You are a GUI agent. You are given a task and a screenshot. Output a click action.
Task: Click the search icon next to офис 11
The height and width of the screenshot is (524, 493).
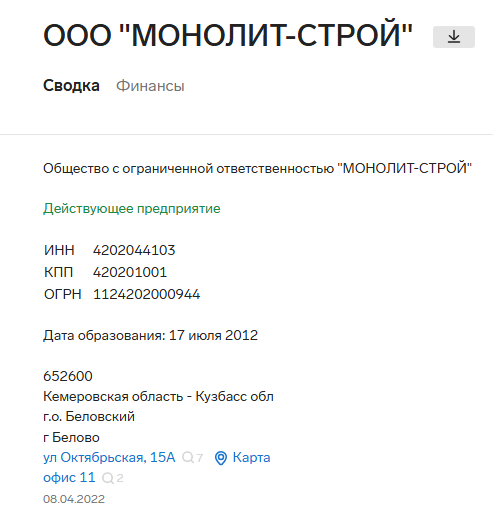(x=108, y=478)
